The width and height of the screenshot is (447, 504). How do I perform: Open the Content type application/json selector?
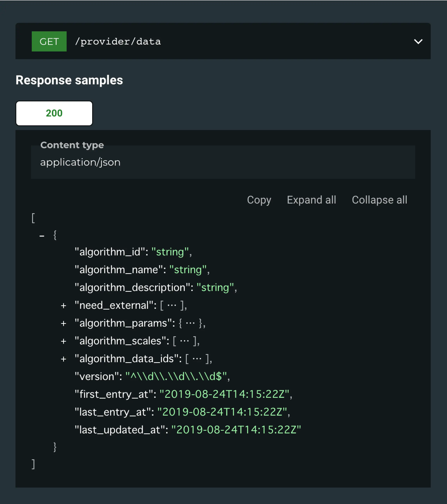[x=223, y=162]
